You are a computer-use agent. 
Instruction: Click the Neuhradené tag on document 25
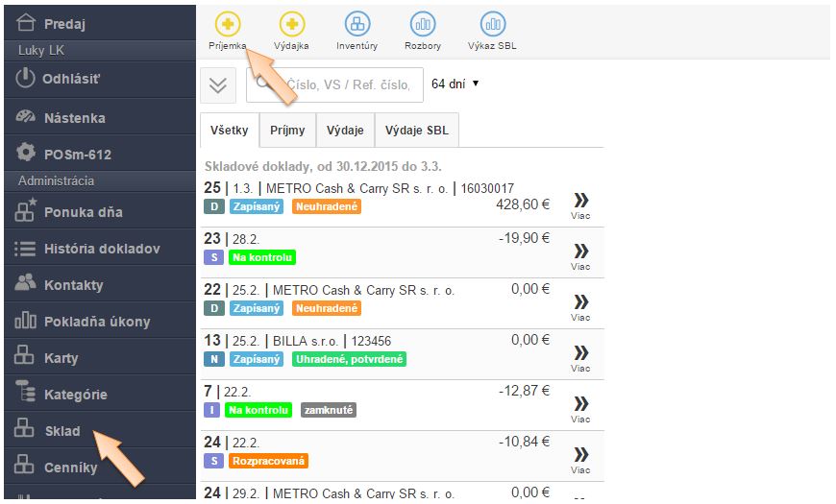click(327, 206)
